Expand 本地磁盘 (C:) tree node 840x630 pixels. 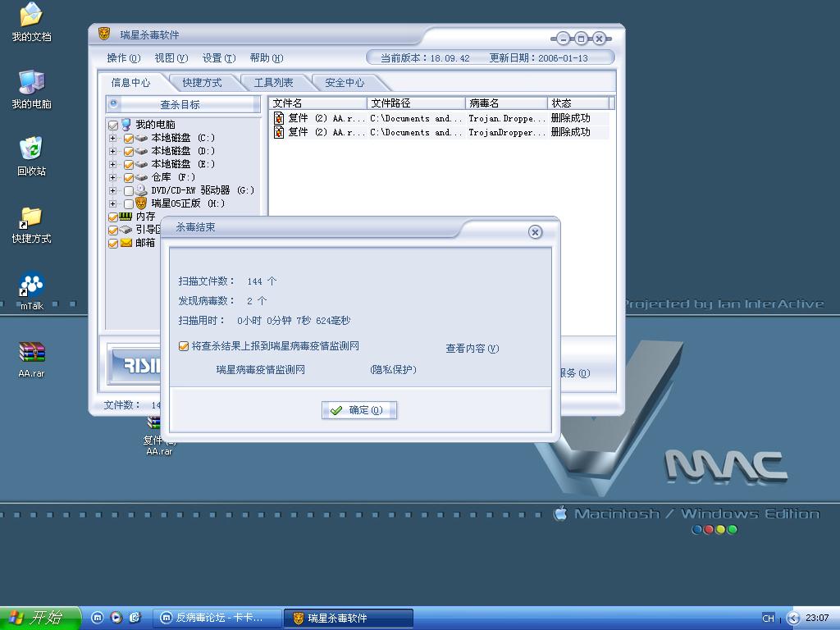click(x=112, y=138)
